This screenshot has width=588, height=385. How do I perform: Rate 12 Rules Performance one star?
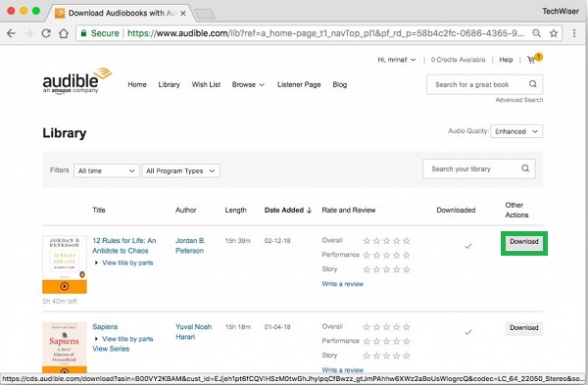tap(367, 256)
